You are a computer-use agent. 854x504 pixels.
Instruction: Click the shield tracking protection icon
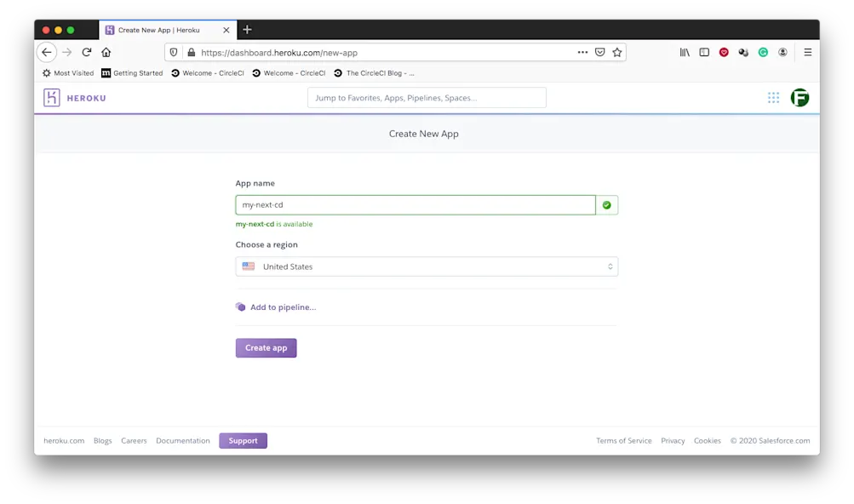pyautogui.click(x=173, y=52)
